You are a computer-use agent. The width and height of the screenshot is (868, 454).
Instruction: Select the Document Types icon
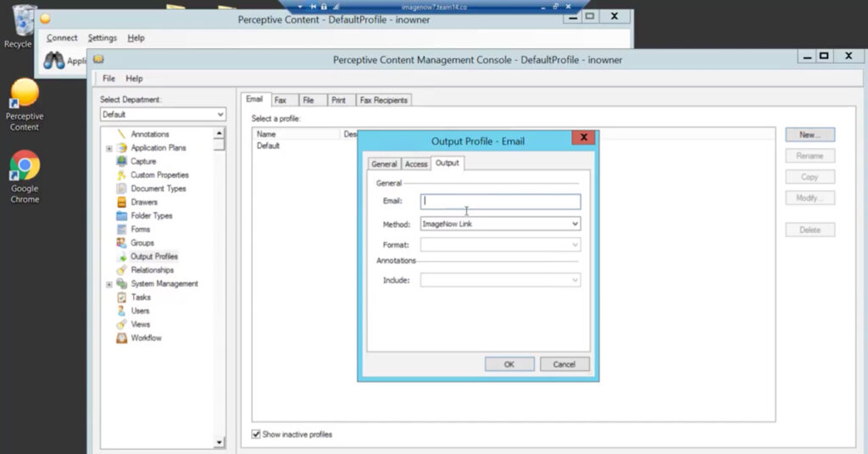coord(122,188)
